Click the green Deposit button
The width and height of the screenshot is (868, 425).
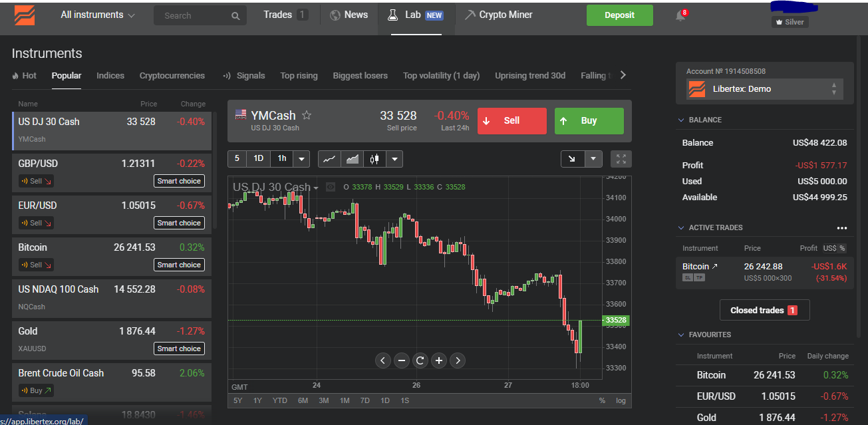tap(620, 15)
